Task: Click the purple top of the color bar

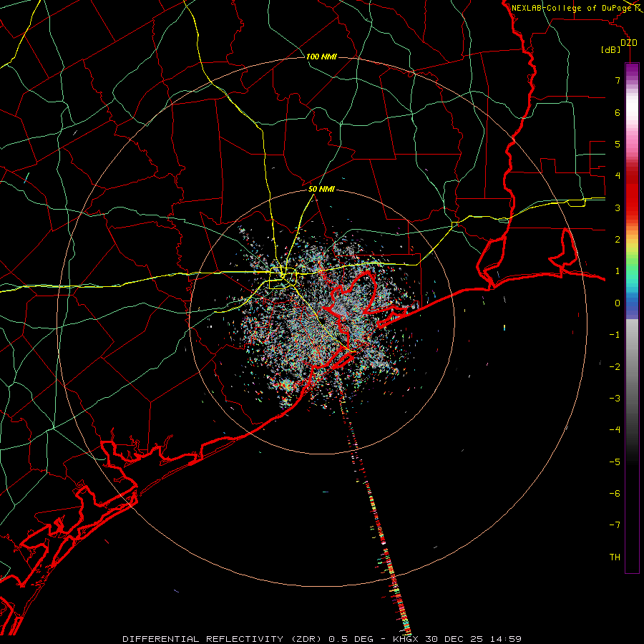Action: (632, 70)
